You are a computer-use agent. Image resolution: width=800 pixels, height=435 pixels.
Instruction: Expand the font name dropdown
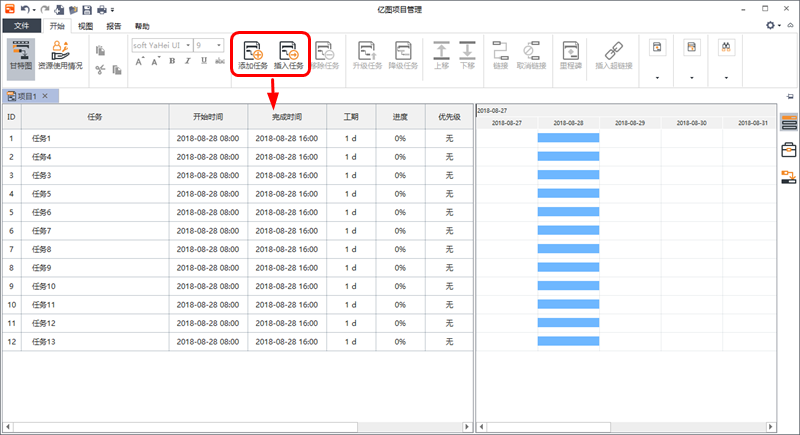coord(186,45)
